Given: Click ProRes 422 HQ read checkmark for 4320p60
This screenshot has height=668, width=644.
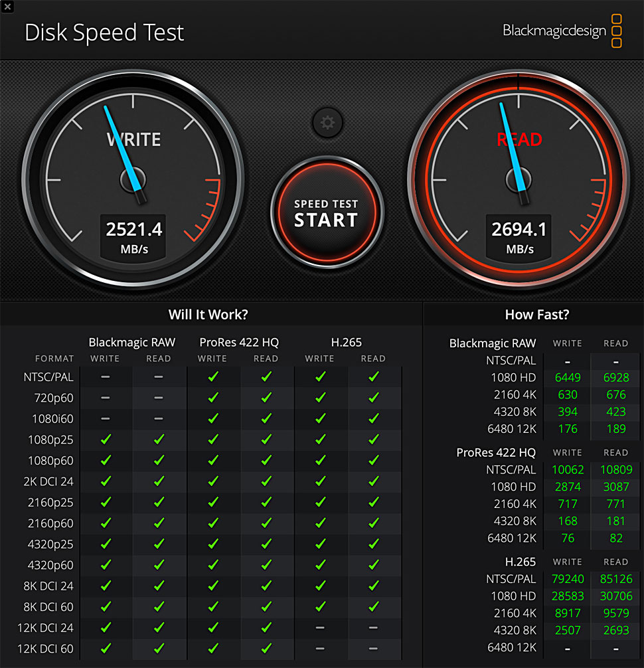Looking at the screenshot, I should coord(266,564).
